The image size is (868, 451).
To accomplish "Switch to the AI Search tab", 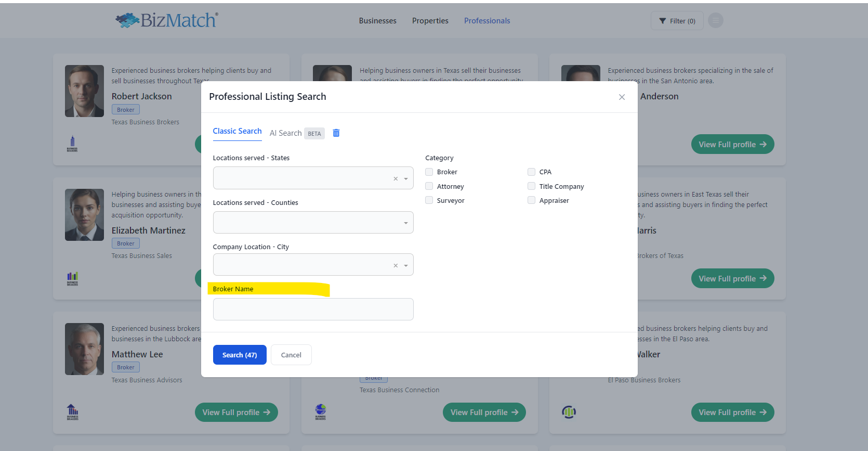I will (285, 133).
